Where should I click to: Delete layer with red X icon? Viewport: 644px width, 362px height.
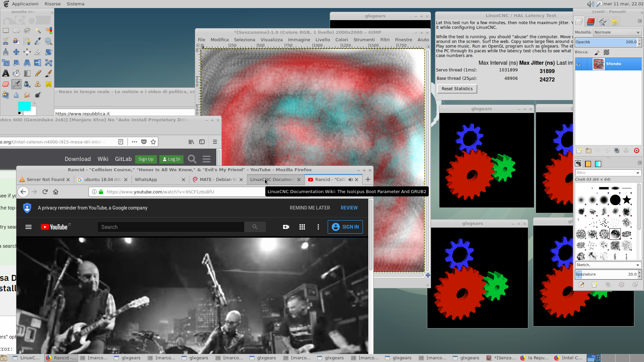point(637,150)
